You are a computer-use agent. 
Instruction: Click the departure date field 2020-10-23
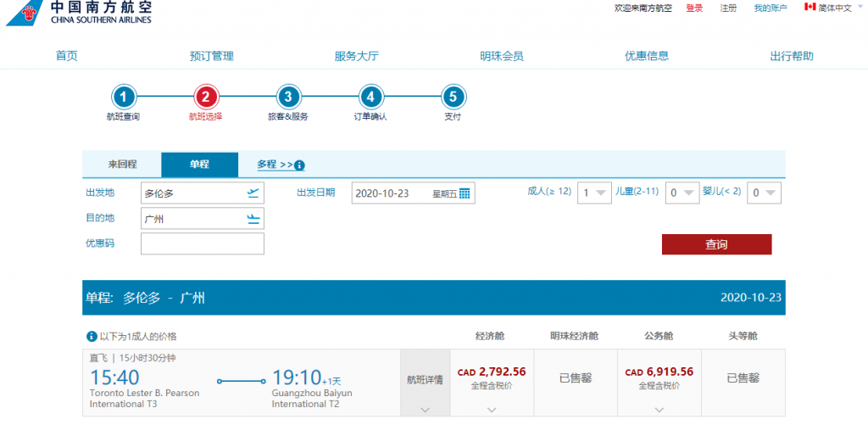coord(413,193)
